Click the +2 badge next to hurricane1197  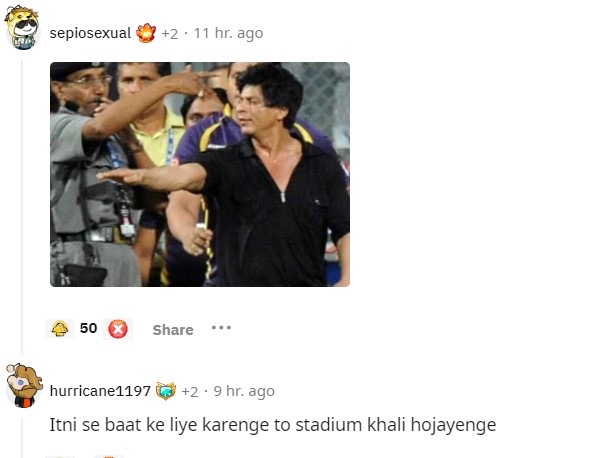point(190,392)
